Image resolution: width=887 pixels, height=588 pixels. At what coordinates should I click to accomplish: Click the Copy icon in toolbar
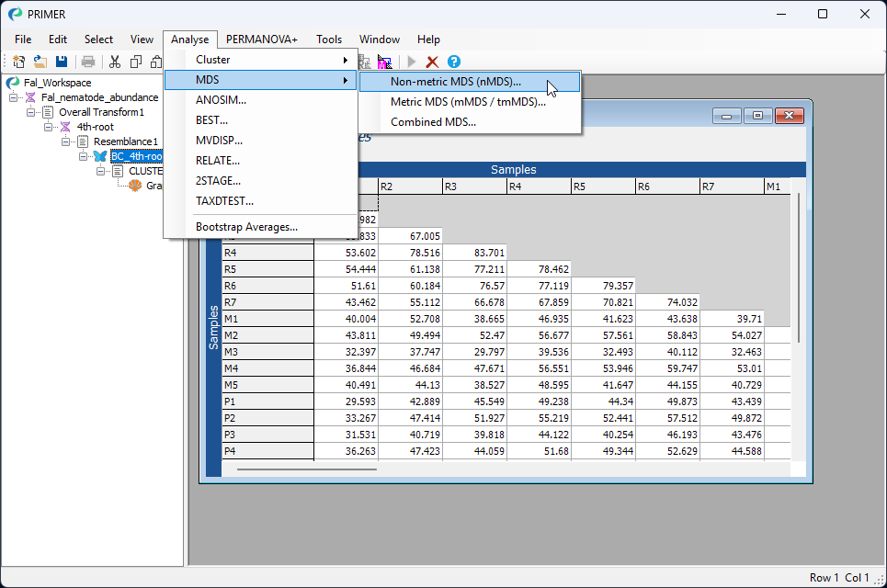click(x=136, y=62)
